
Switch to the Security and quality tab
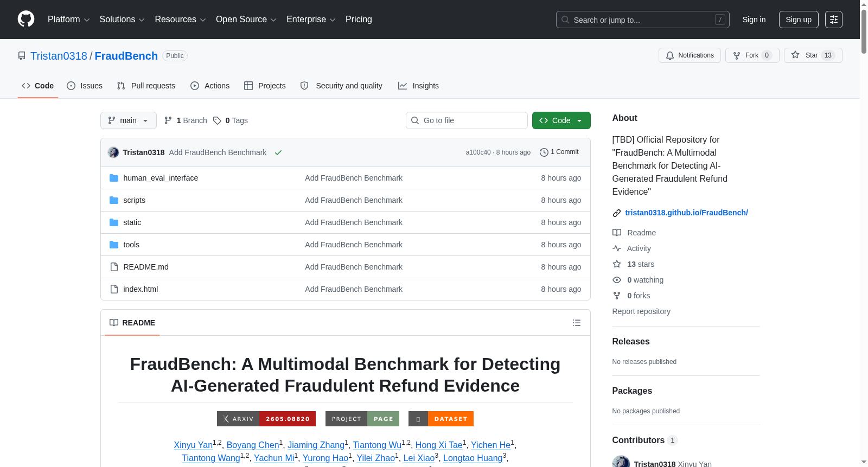coord(341,86)
